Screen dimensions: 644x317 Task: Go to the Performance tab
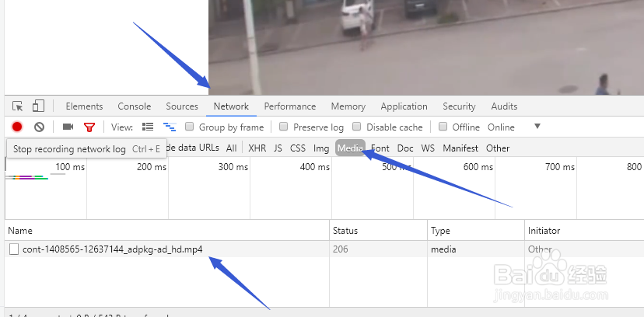click(290, 106)
